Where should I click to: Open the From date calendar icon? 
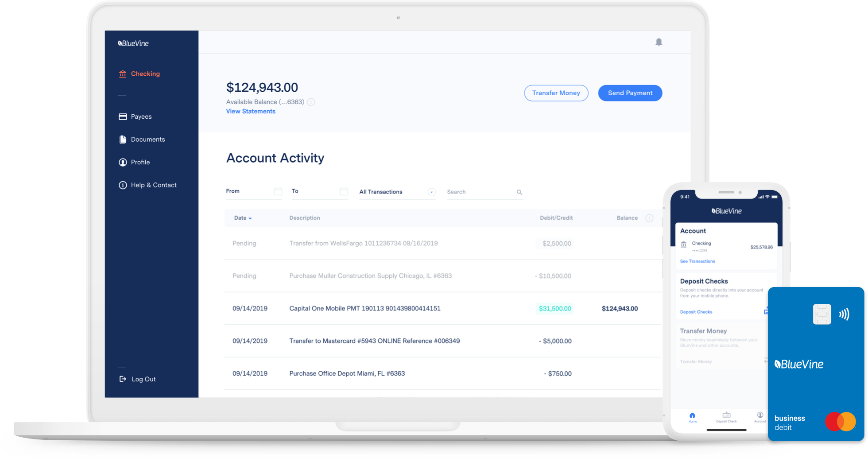click(x=278, y=191)
